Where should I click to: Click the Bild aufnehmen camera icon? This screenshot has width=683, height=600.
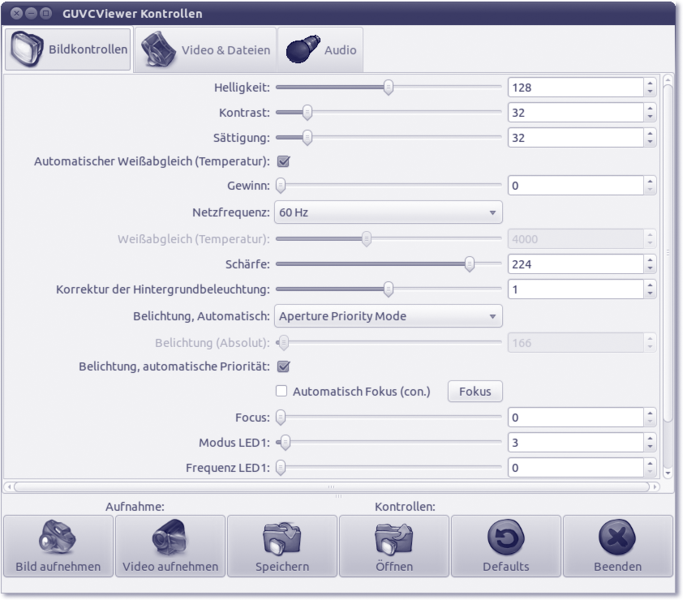pos(58,539)
